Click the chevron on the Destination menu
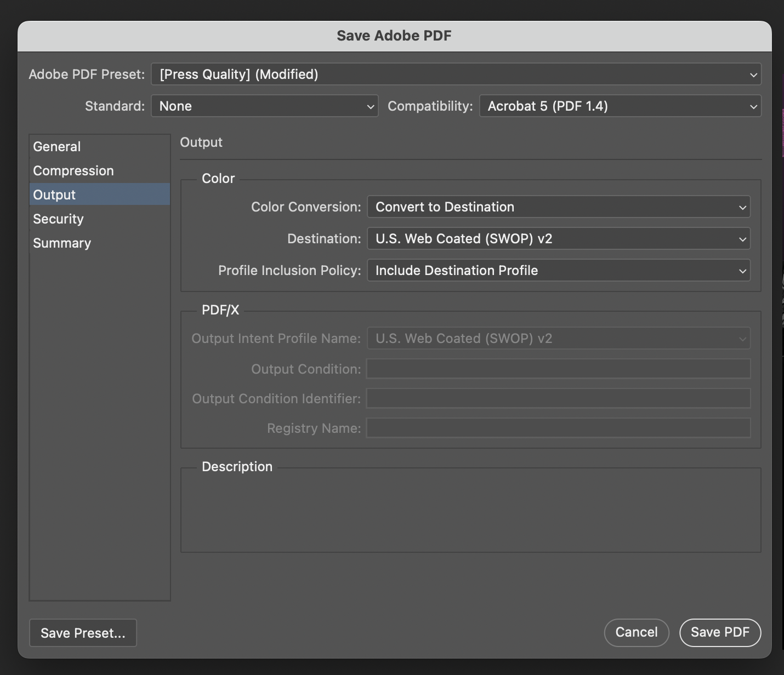 [742, 238]
